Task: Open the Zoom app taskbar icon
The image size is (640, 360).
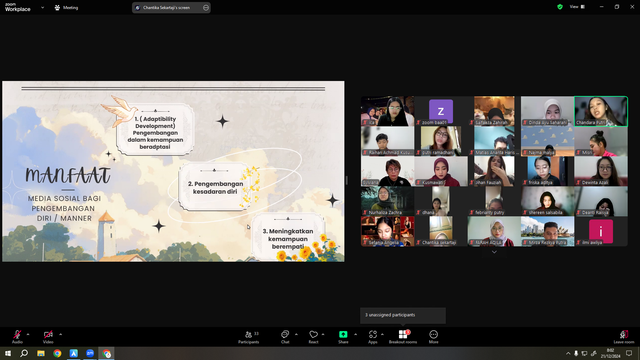Action: [x=90, y=353]
